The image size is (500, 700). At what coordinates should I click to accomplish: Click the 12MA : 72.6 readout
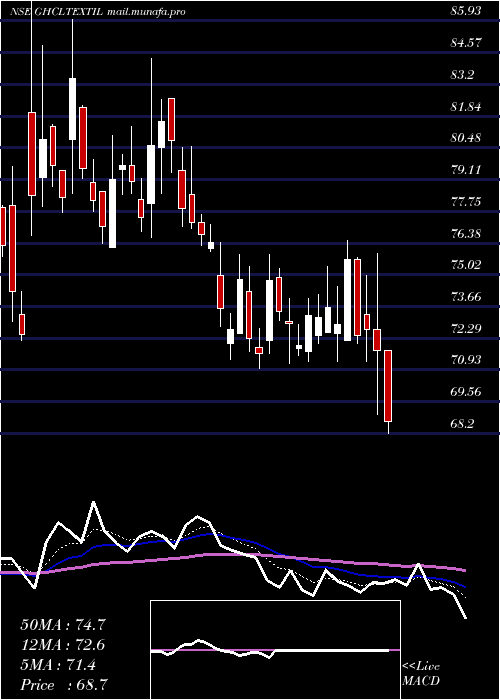pos(63,645)
